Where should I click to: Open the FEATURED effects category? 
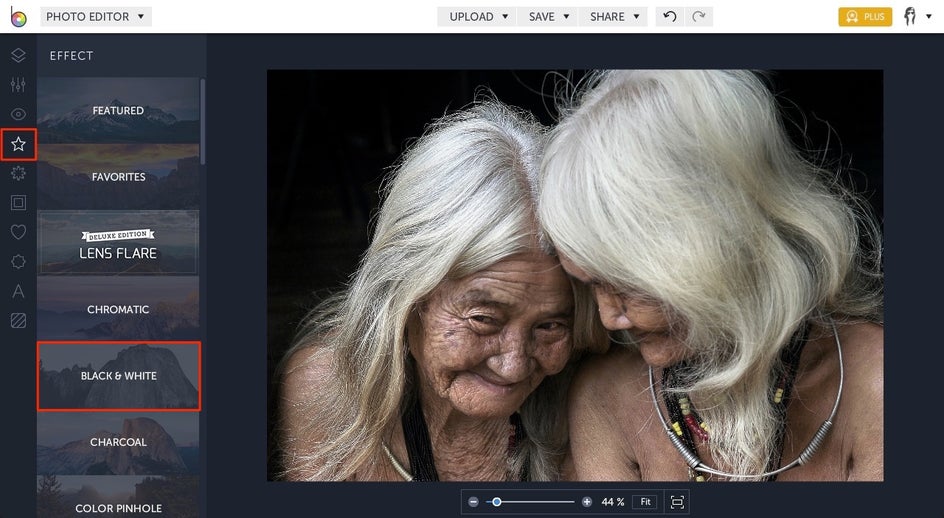(x=118, y=110)
